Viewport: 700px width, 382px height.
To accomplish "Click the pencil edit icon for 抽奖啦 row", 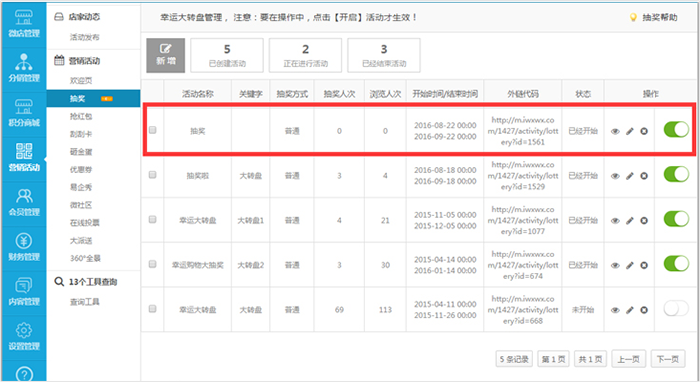I will coord(629,176).
